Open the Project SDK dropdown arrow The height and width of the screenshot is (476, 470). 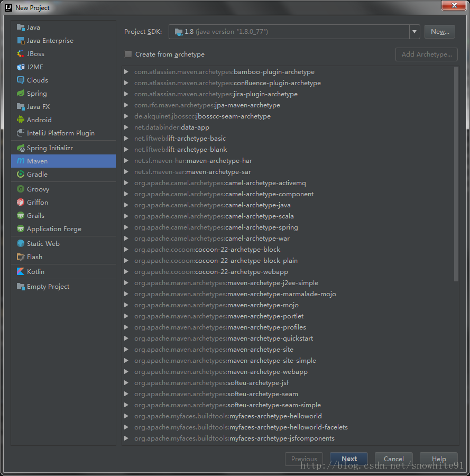click(414, 32)
